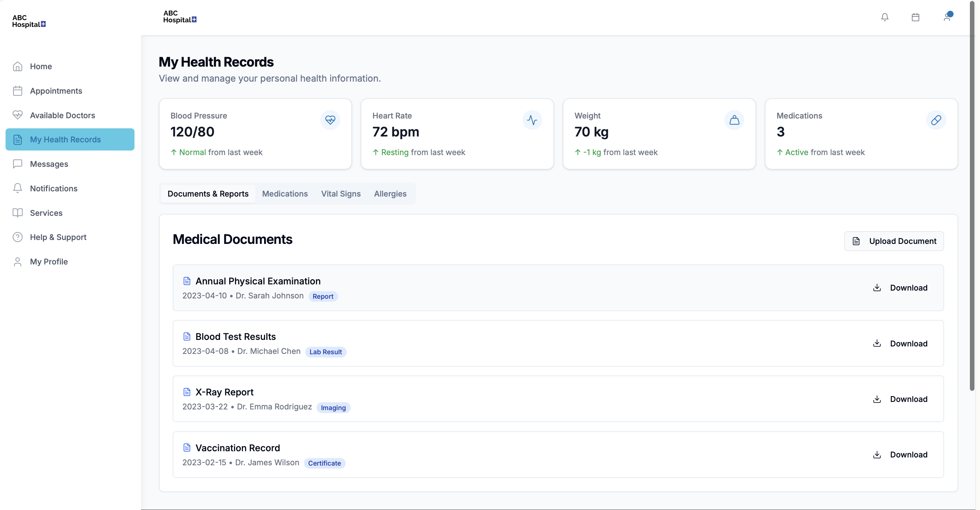Click the download icon on X-Ray Report row

(x=877, y=399)
